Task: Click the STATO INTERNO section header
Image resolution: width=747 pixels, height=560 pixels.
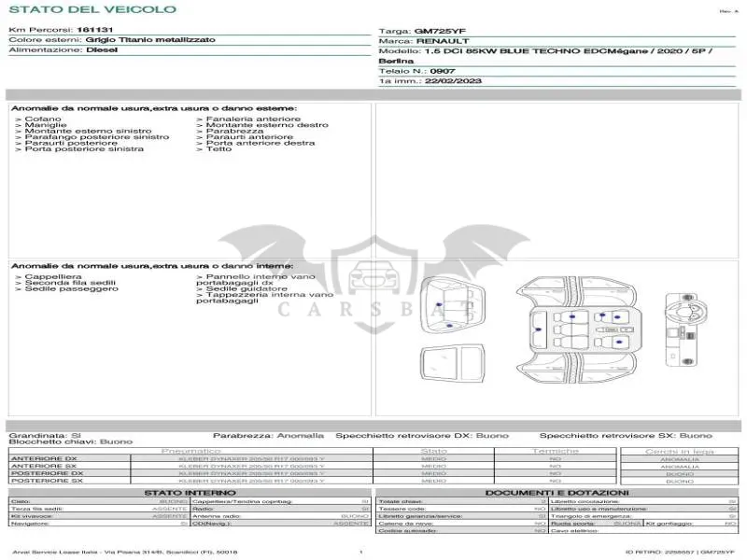Action: (x=190, y=493)
